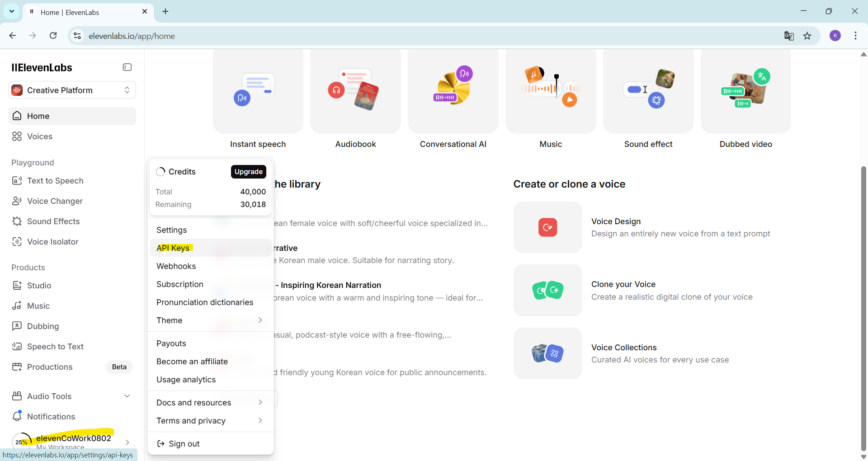Open Settings from the account menu
The width and height of the screenshot is (868, 461).
pyautogui.click(x=211, y=230)
